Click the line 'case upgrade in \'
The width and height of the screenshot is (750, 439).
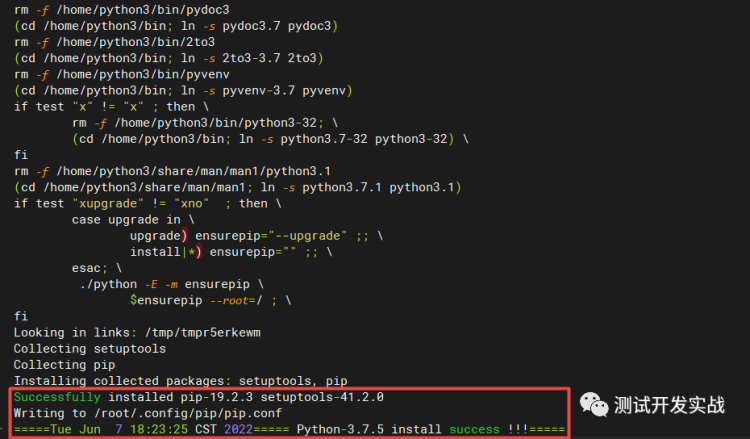133,220
